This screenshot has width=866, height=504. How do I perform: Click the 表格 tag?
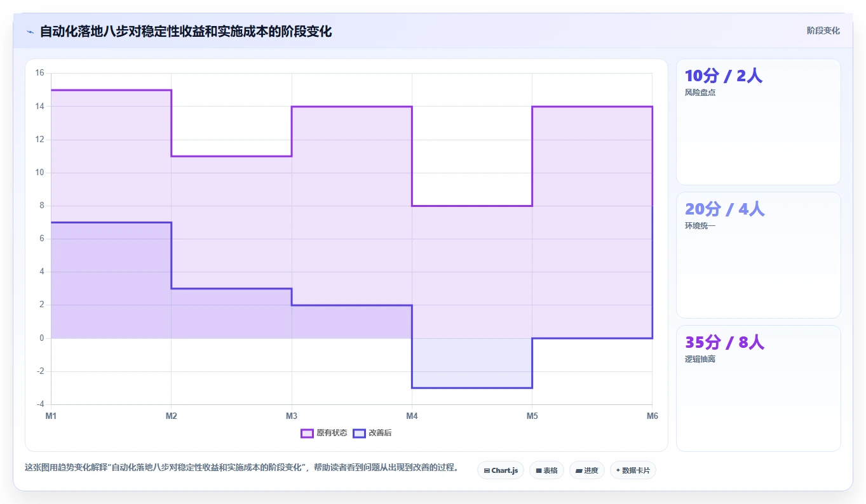[x=546, y=470]
